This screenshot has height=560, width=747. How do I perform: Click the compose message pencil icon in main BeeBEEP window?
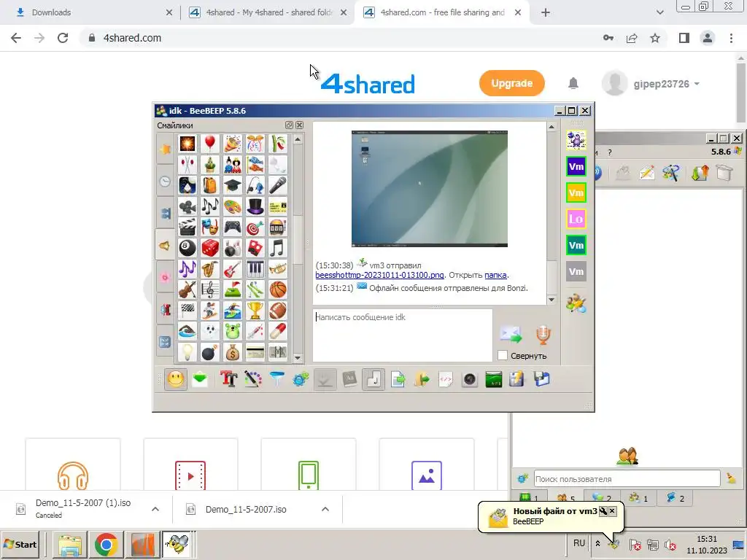[646, 172]
